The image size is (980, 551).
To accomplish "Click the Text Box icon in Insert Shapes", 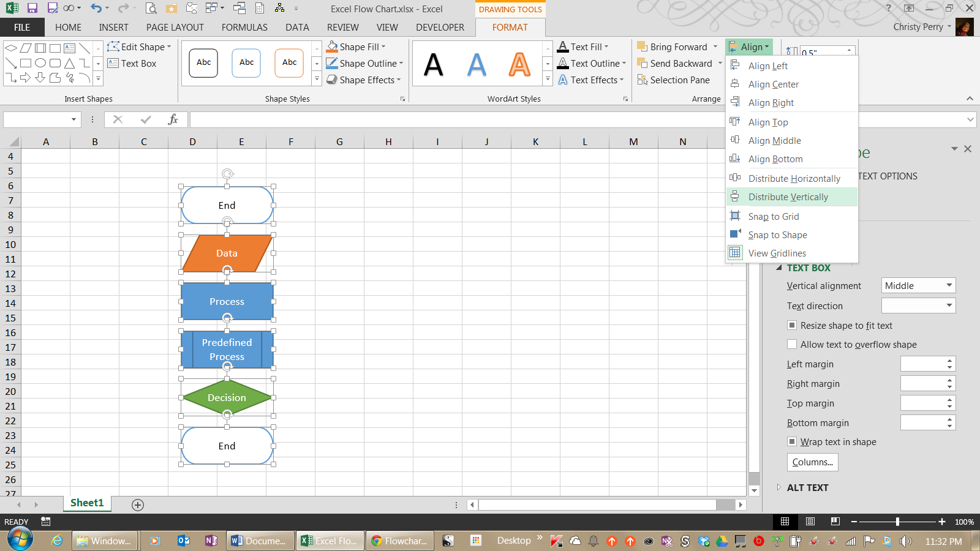I will [113, 63].
